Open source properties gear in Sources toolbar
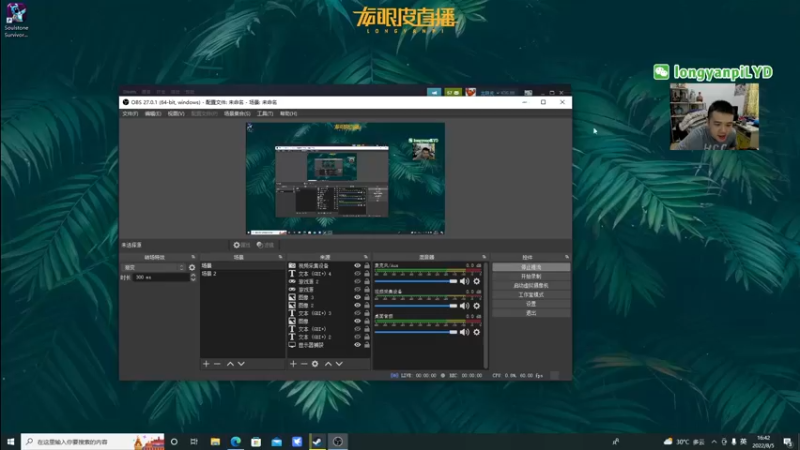Image resolution: width=800 pixels, height=450 pixels. click(315, 364)
